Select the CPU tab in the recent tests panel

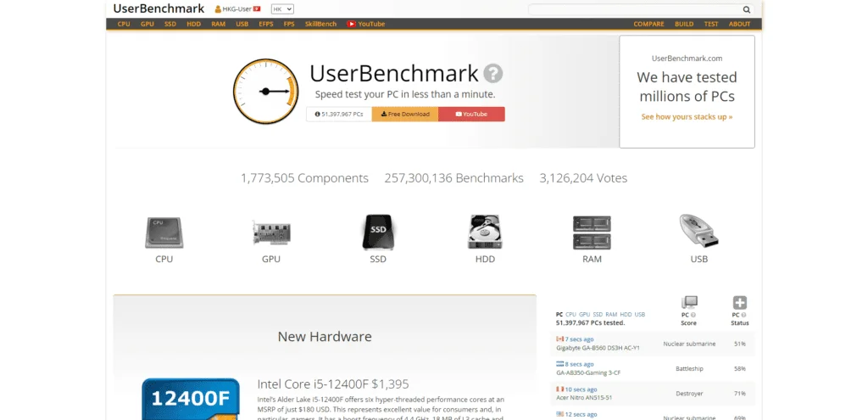tap(570, 314)
